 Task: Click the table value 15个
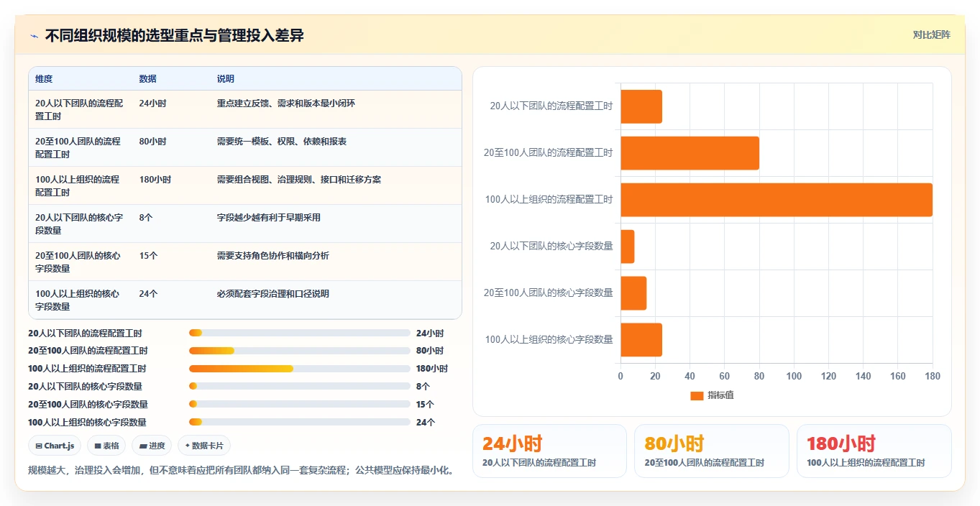148,256
